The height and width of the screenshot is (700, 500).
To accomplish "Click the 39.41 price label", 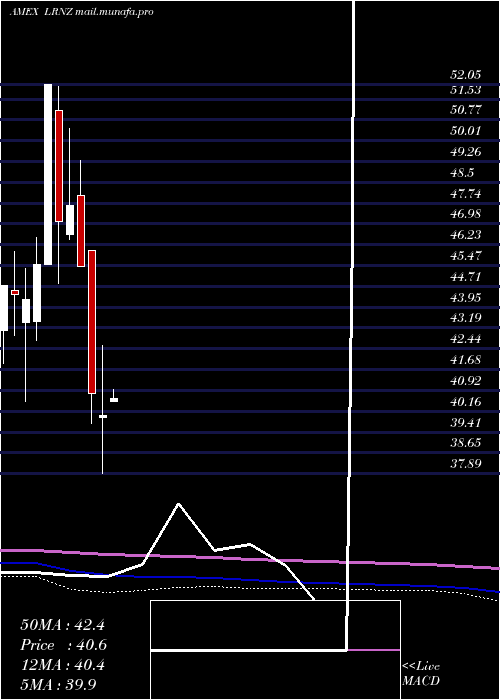I will [x=466, y=422].
